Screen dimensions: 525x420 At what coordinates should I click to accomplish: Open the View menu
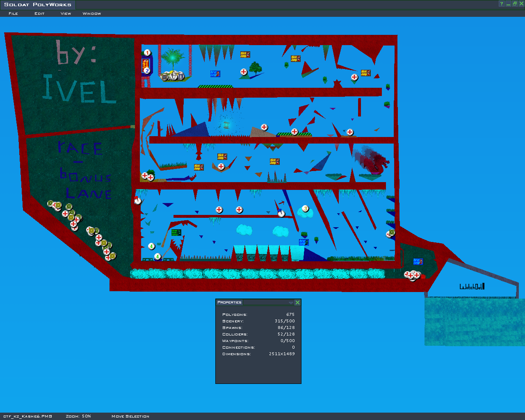coord(66,14)
